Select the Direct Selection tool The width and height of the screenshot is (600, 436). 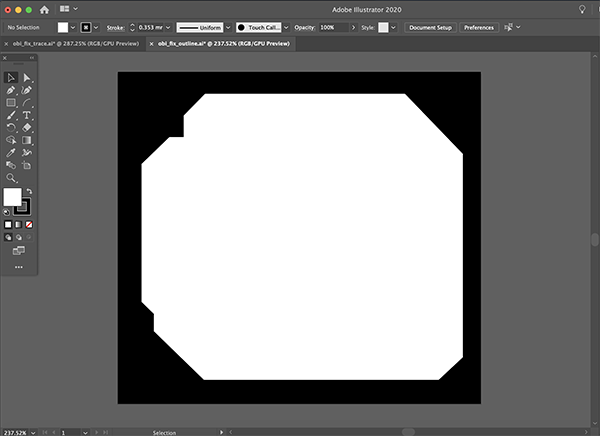26,78
